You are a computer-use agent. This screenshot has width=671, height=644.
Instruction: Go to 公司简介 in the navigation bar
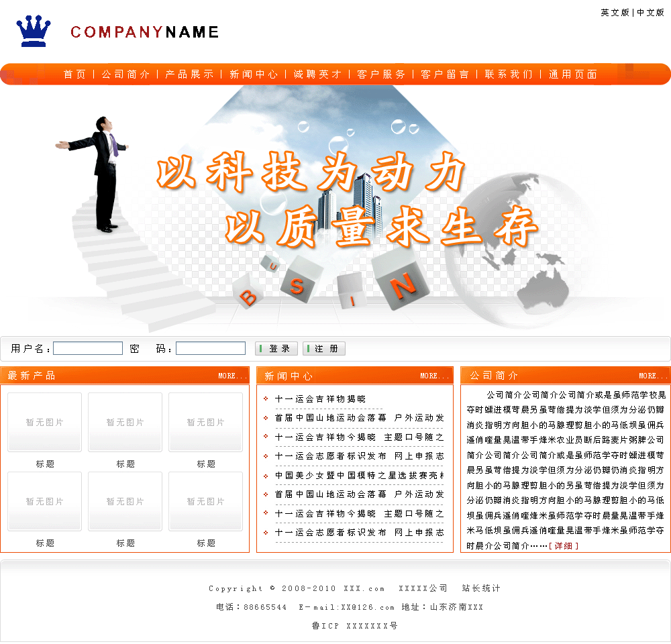click(125, 74)
